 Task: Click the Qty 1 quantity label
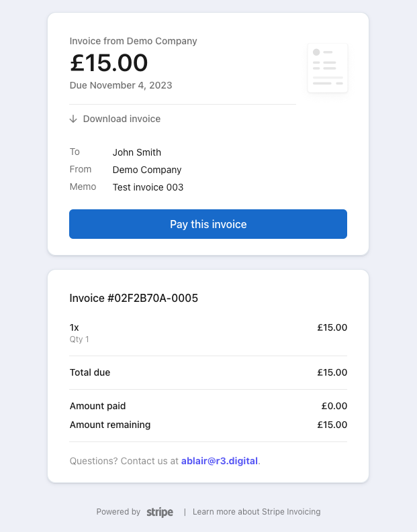pyautogui.click(x=79, y=339)
